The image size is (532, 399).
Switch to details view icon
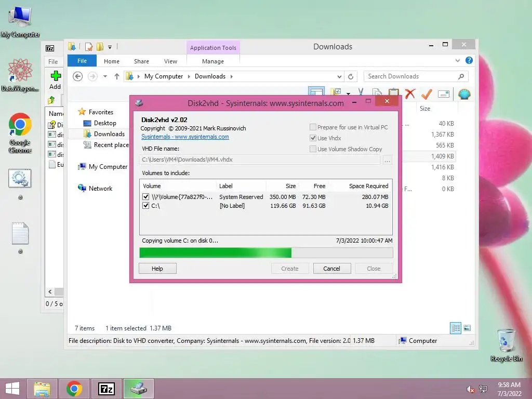pos(456,328)
